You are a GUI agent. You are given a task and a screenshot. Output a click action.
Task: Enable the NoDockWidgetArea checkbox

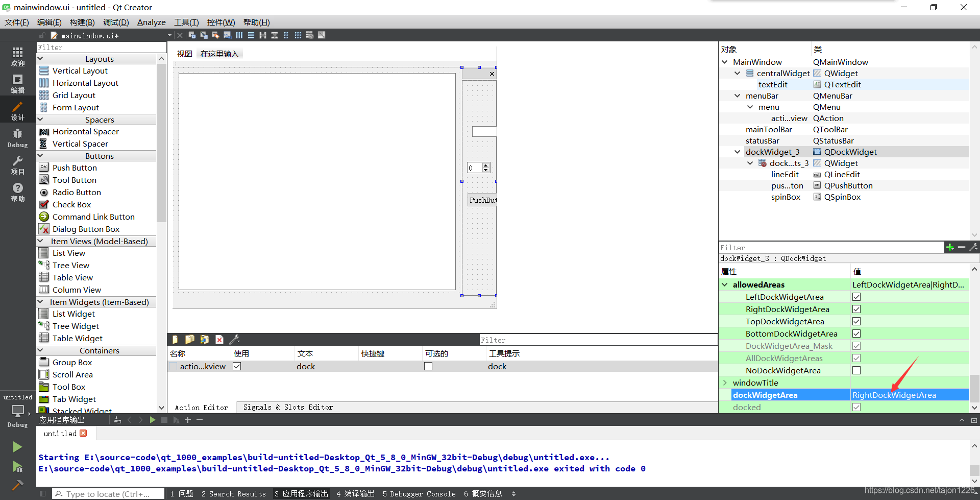tap(856, 370)
